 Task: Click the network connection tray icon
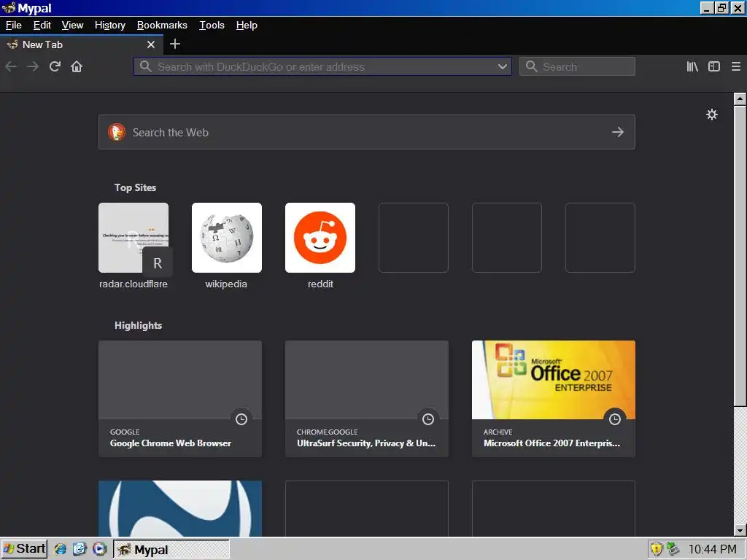point(673,549)
